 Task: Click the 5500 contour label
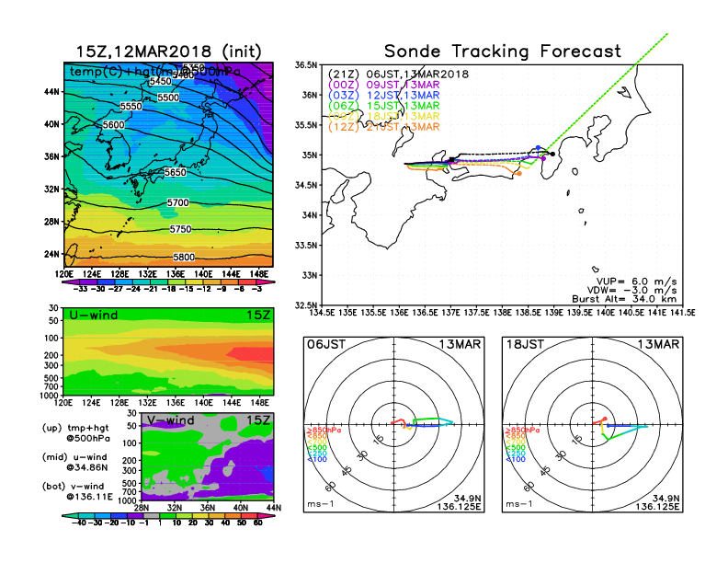(x=168, y=98)
